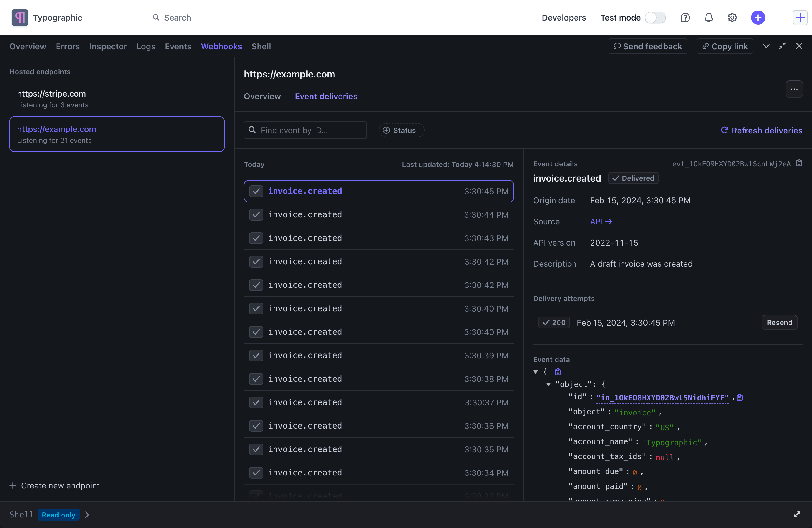Click the three-dot more options menu
The height and width of the screenshot is (528, 812).
pyautogui.click(x=794, y=89)
